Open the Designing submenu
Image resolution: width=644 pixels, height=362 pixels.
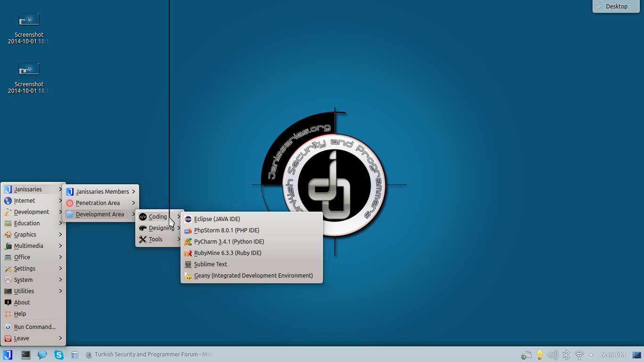tap(160, 228)
